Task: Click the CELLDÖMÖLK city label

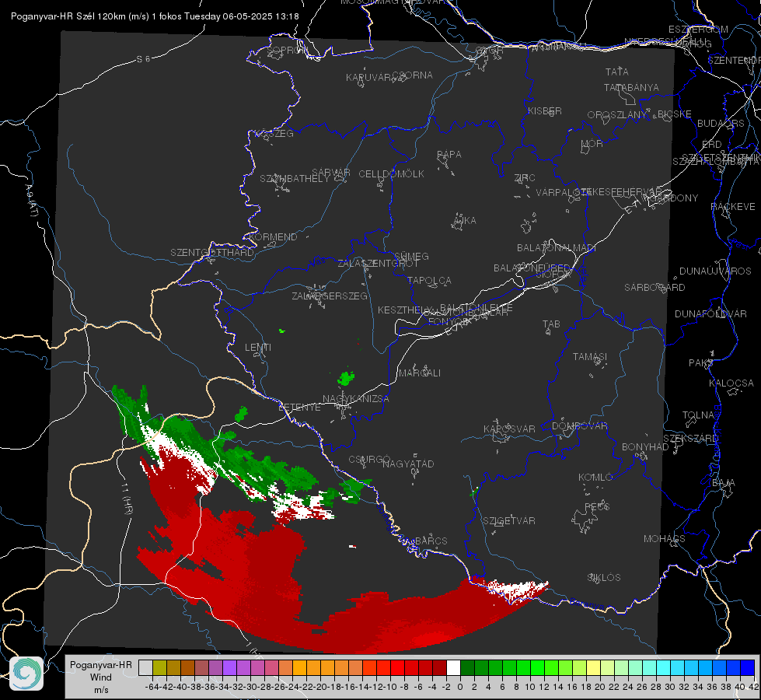Action: (392, 174)
